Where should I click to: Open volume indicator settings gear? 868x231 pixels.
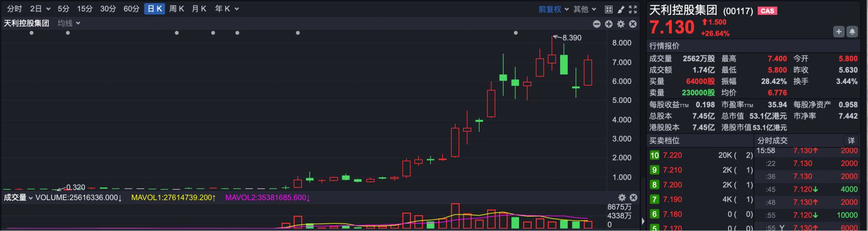click(x=622, y=198)
